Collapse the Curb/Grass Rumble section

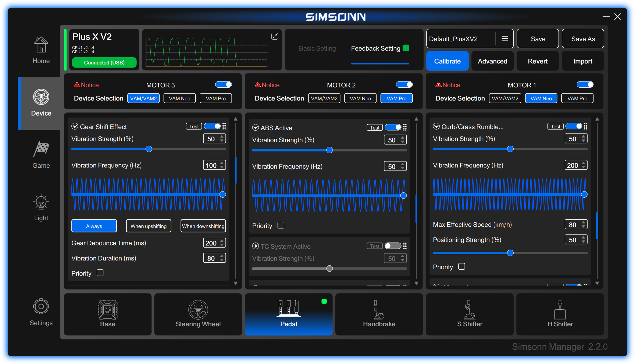point(436,126)
